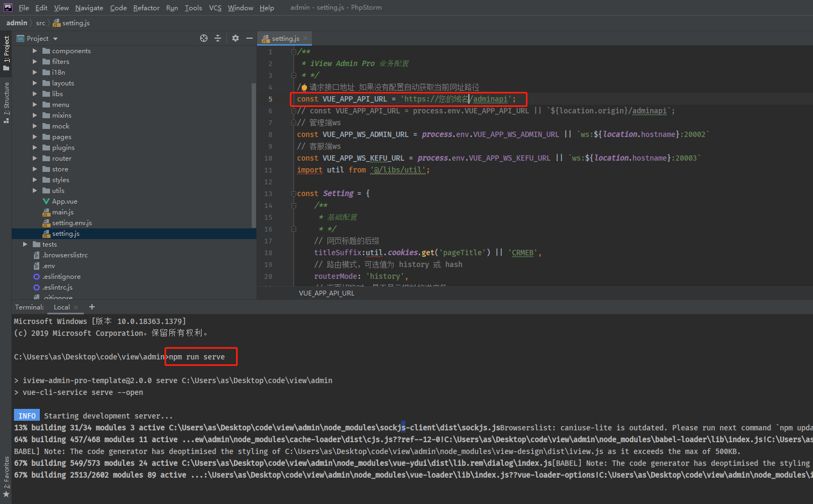Viewport: 813px width, 504px height.
Task: Select setting.env.js in the project tree
Action: pyautogui.click(x=72, y=223)
